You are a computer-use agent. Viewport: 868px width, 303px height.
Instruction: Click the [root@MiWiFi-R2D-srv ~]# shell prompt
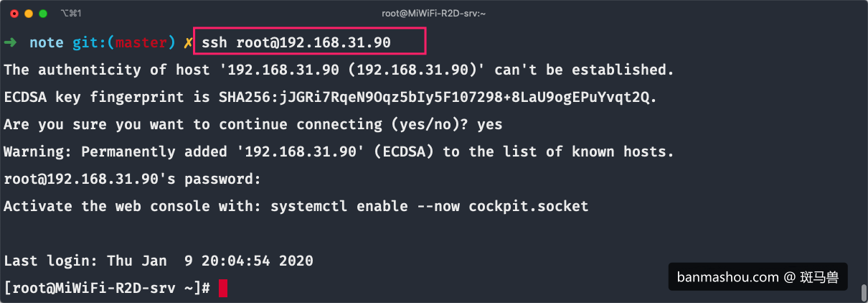click(107, 289)
